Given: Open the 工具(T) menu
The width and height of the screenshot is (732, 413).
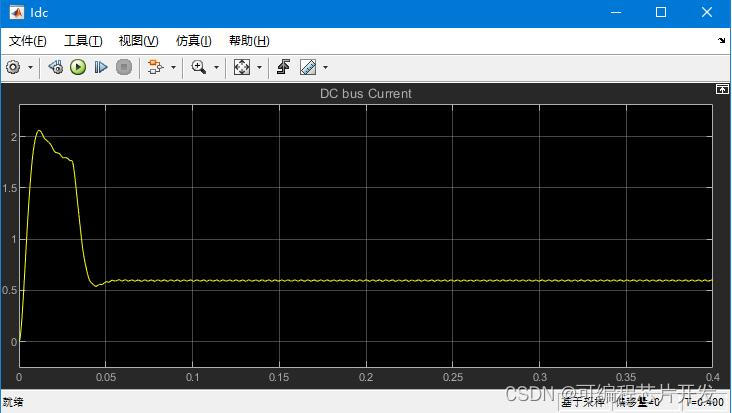Looking at the screenshot, I should tap(83, 41).
